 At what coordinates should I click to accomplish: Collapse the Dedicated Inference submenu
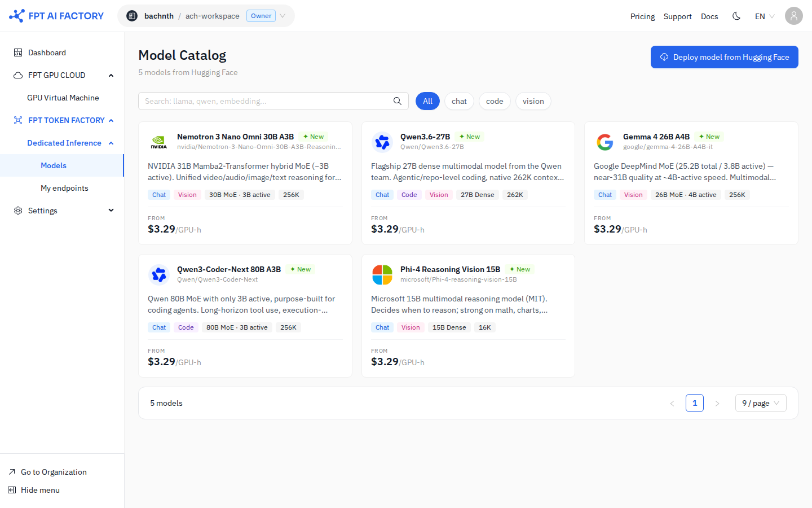(111, 143)
